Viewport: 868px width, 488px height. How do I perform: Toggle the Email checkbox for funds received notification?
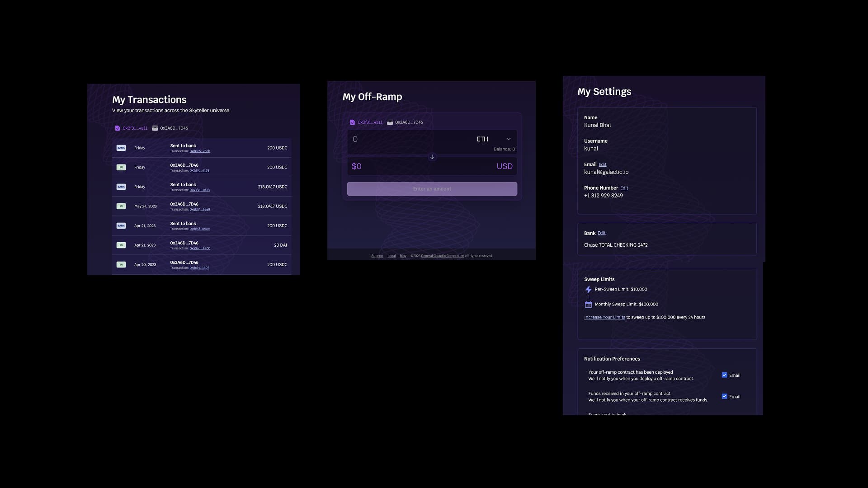click(x=724, y=396)
